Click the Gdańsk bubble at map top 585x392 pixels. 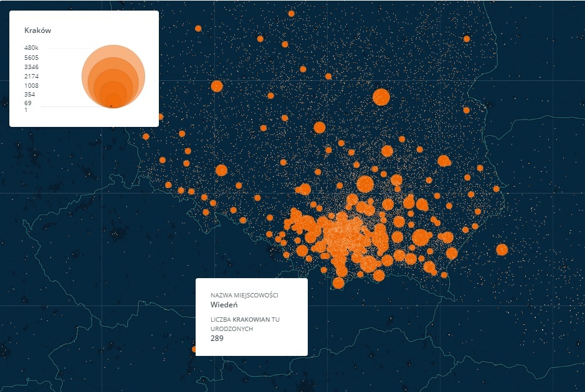coord(292,14)
